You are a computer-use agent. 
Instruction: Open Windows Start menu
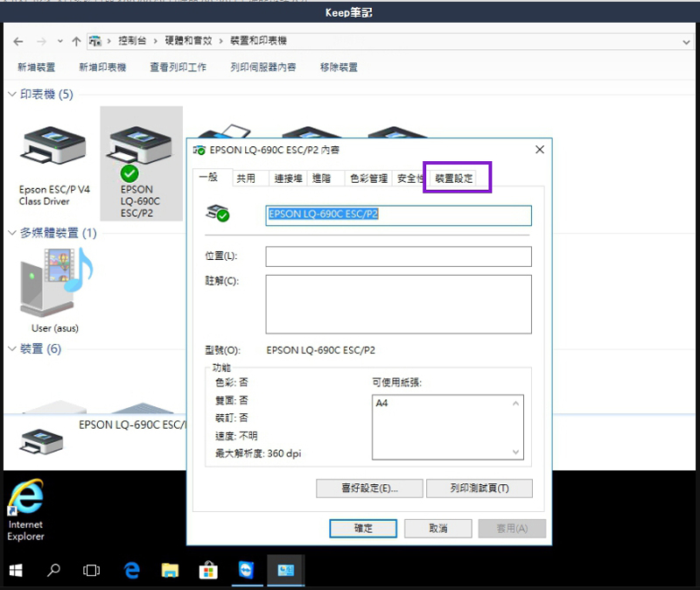[x=16, y=571]
